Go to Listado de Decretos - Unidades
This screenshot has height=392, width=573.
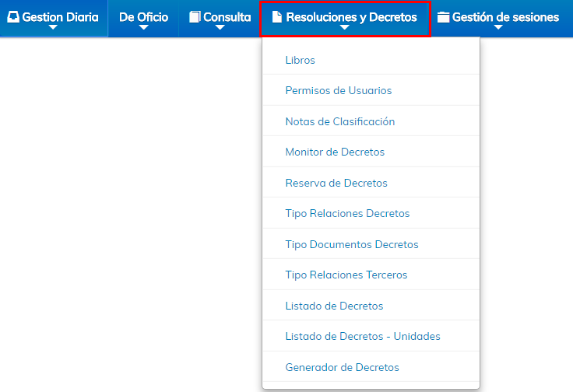pos(371,336)
